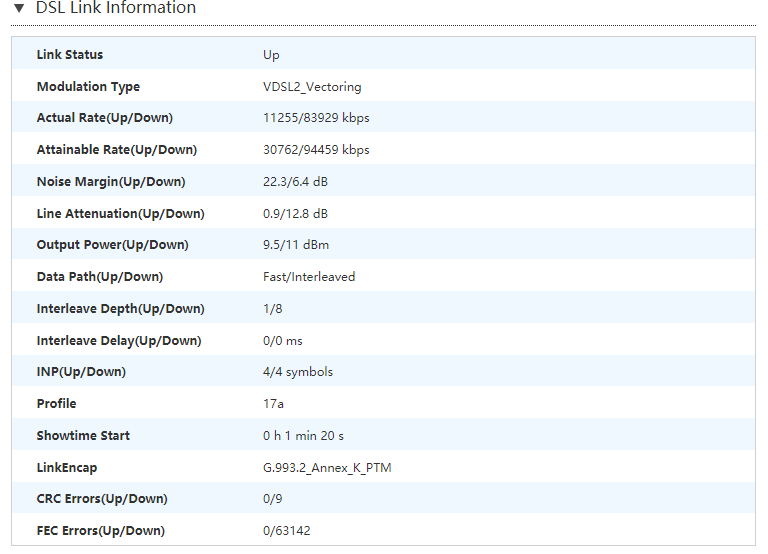Viewport: 768px width, 554px height.
Task: Select the Line Attenuation(Up/Down) label
Action: (120, 214)
